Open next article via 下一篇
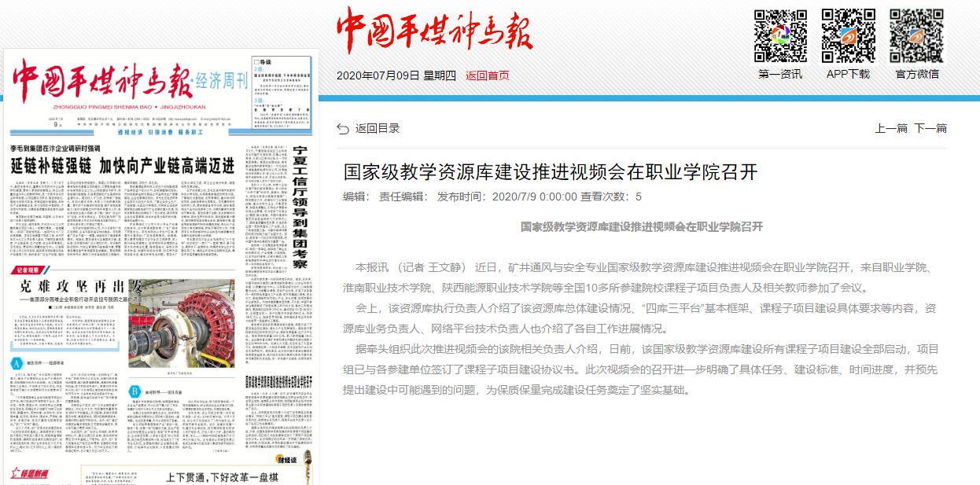This screenshot has width=980, height=485. pyautogui.click(x=930, y=128)
